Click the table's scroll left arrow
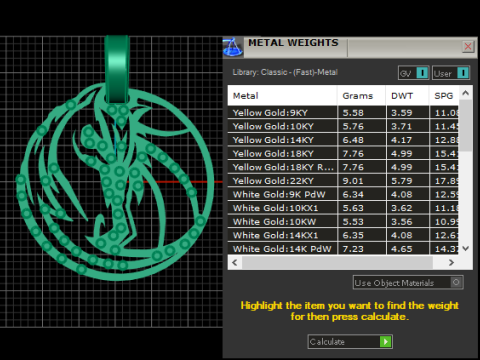The image size is (480, 360). [235, 263]
